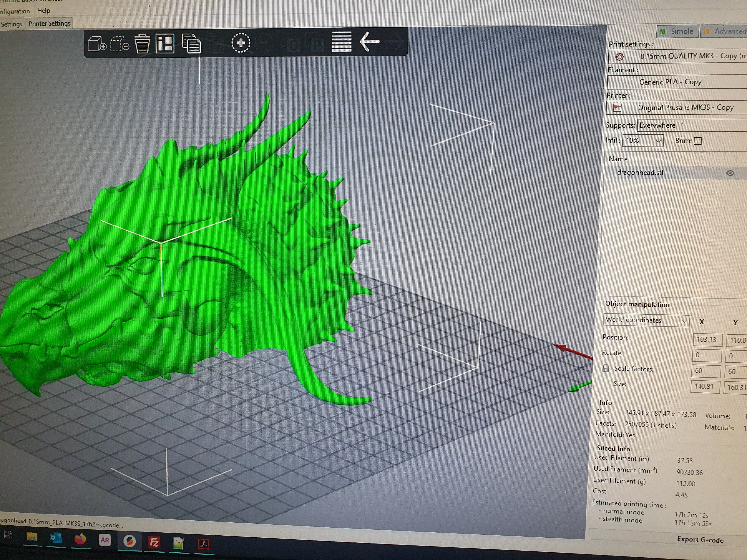Click the stealth mode time 17h 13m 53s
The height and width of the screenshot is (560, 747).
click(693, 524)
